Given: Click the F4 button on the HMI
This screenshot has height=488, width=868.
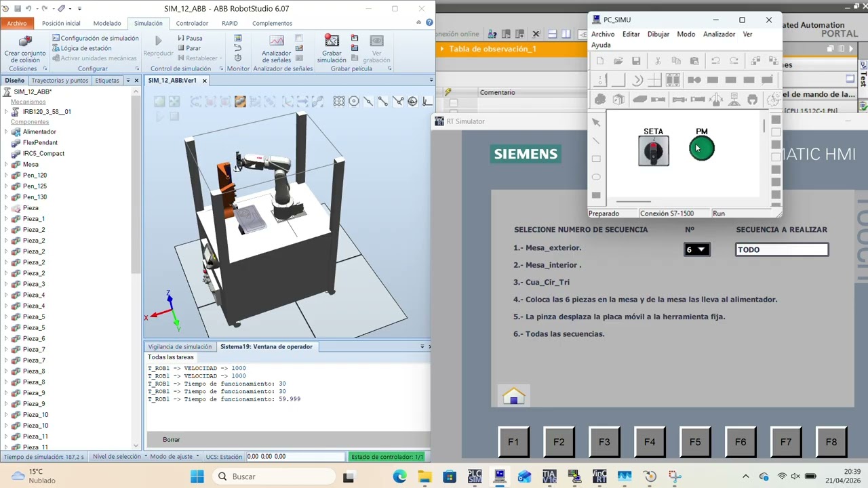Looking at the screenshot, I should 650,442.
